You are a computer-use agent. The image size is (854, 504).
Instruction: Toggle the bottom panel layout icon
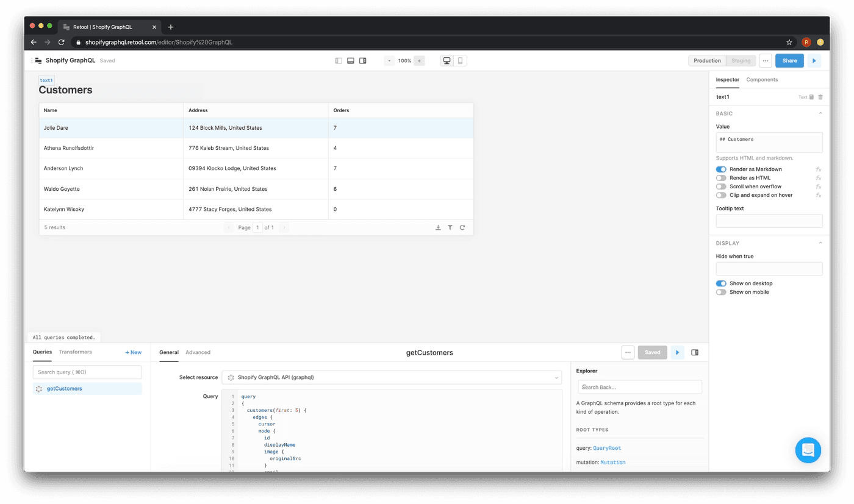click(351, 61)
